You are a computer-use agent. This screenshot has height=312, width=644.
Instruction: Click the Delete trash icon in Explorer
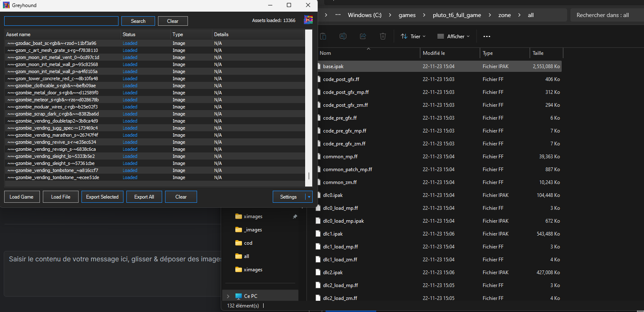click(x=383, y=36)
